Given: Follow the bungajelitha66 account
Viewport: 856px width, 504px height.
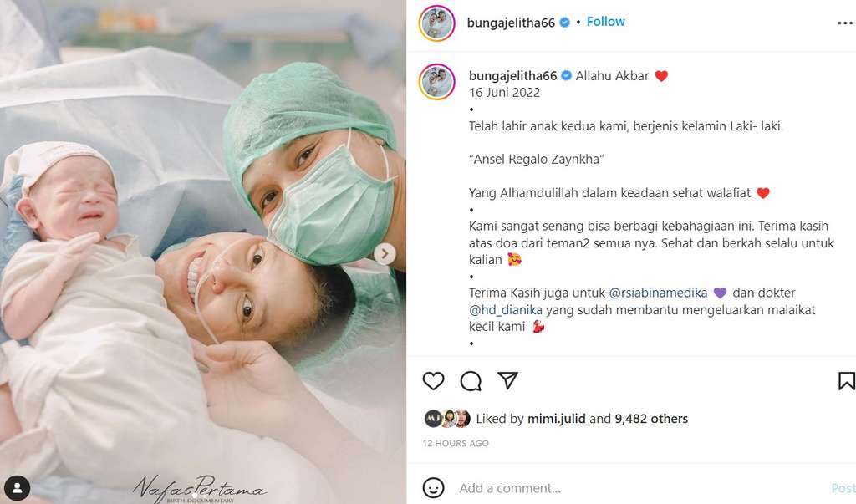Looking at the screenshot, I should (605, 22).
